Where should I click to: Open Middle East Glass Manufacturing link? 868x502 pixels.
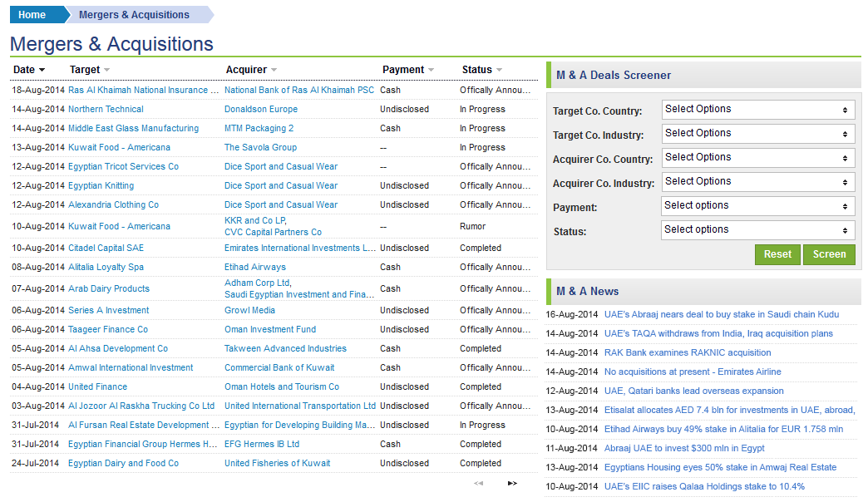133,128
